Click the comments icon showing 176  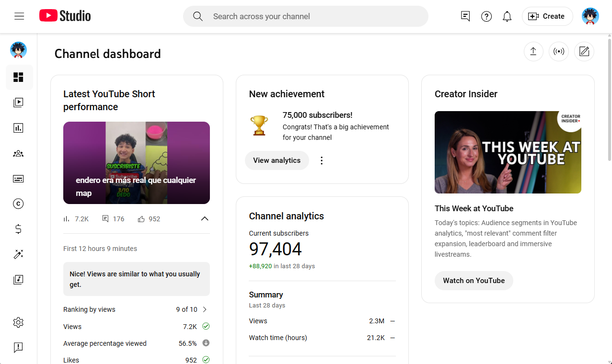tap(105, 219)
